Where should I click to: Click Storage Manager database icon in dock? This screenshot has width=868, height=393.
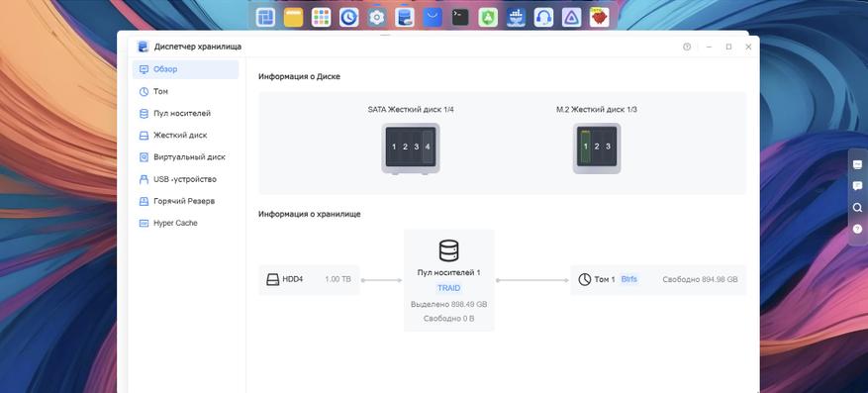[x=405, y=17]
